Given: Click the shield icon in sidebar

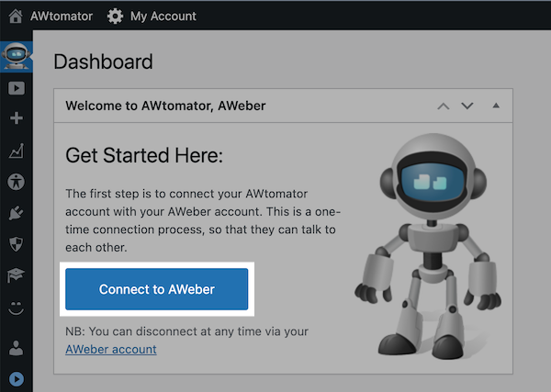Looking at the screenshot, I should 16,244.
